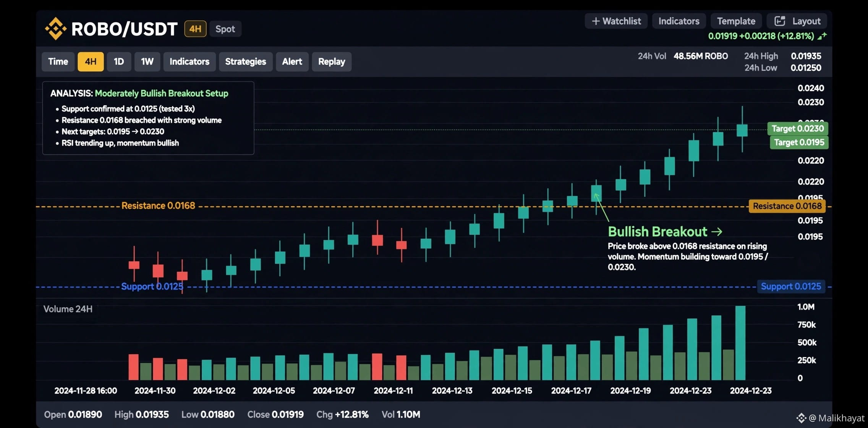This screenshot has height=428, width=868.
Task: Click the Binance logo icon beside ROBO/USDT
Action: point(56,29)
